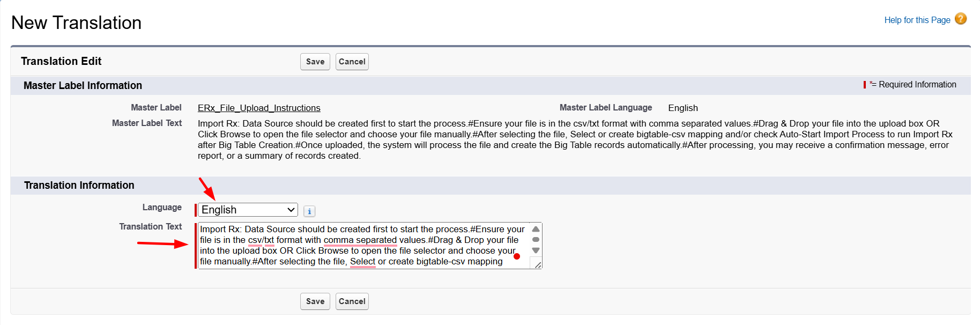Click the red dot in translation textarea
This screenshot has height=325, width=980.
[x=517, y=256]
